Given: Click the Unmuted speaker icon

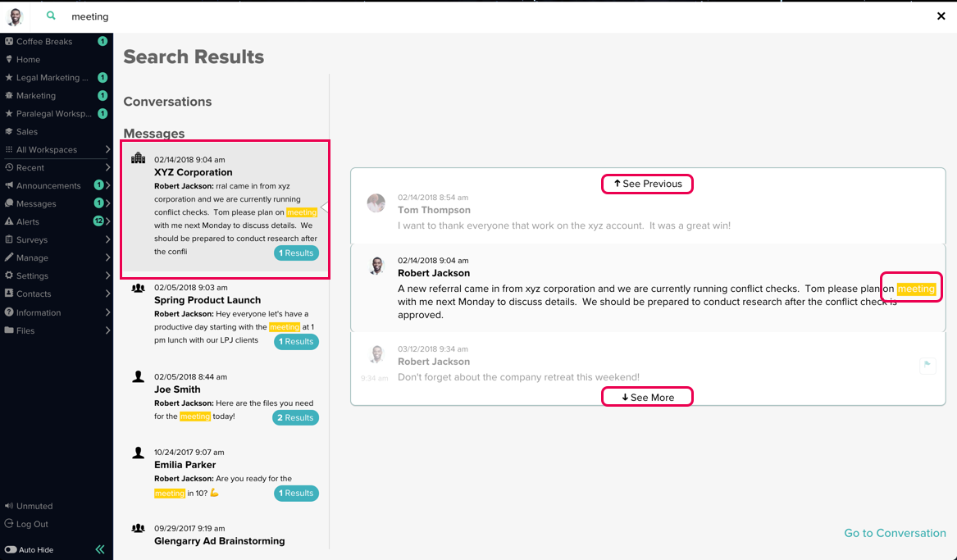Looking at the screenshot, I should pyautogui.click(x=9, y=506).
